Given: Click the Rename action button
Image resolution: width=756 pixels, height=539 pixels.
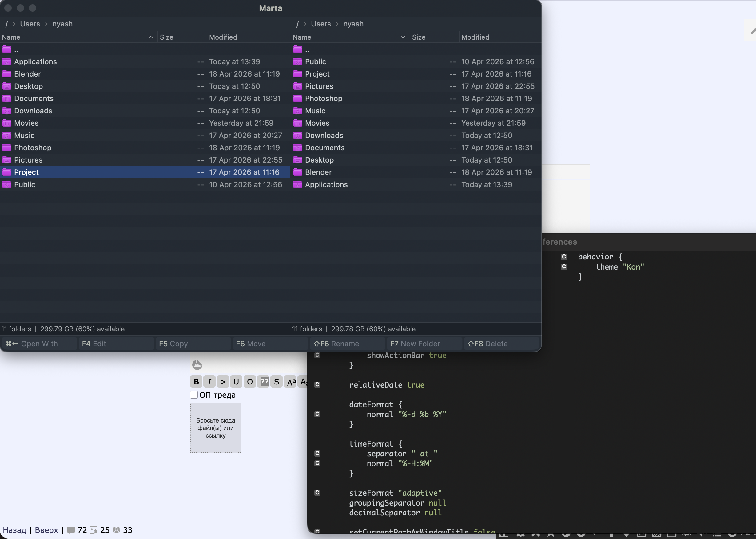Looking at the screenshot, I should click(348, 344).
